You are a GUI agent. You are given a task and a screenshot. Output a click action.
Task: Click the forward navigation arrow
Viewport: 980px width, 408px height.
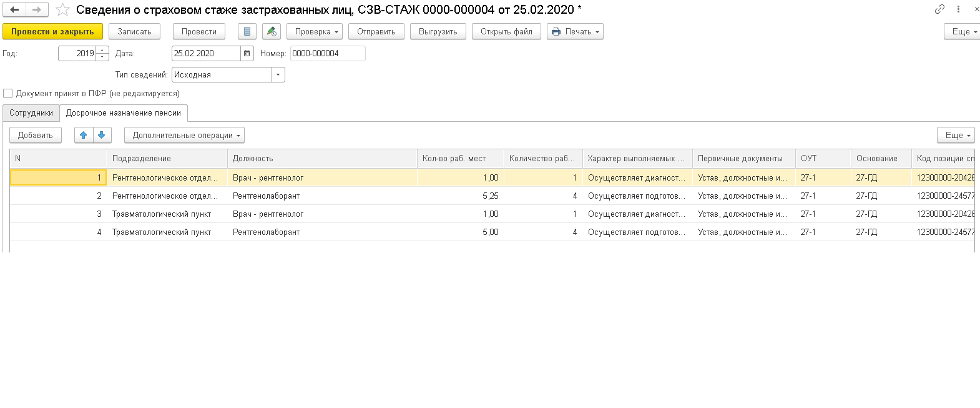[x=37, y=9]
